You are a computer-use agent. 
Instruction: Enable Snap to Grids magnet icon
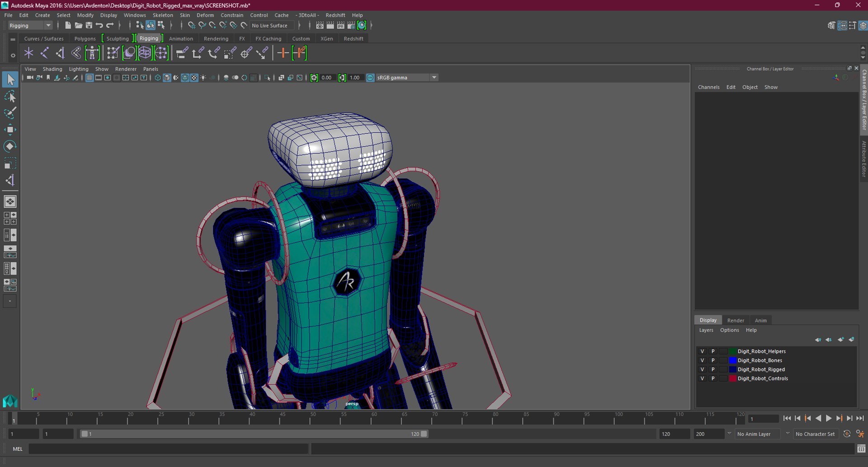click(x=191, y=25)
